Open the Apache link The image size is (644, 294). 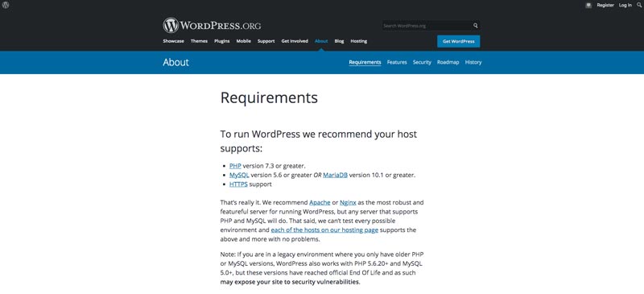pos(320,203)
